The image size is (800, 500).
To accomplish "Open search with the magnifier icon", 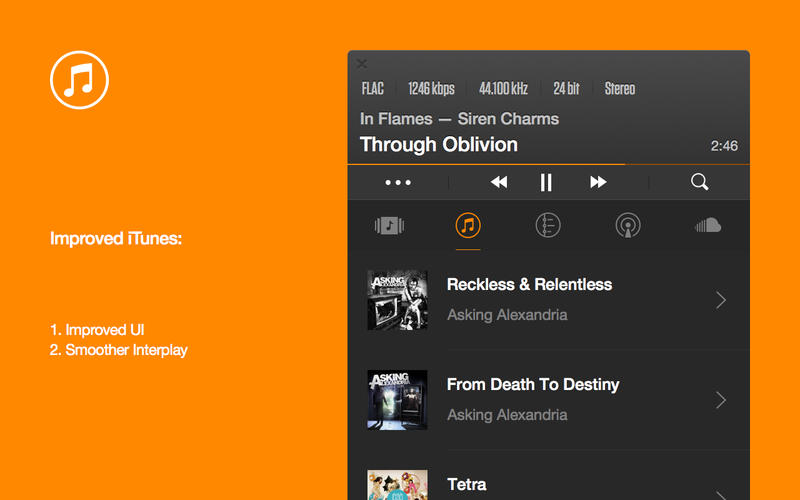I will (699, 182).
